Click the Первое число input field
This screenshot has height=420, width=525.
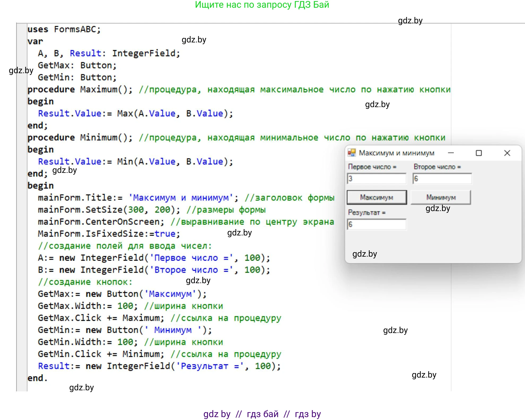point(377,178)
